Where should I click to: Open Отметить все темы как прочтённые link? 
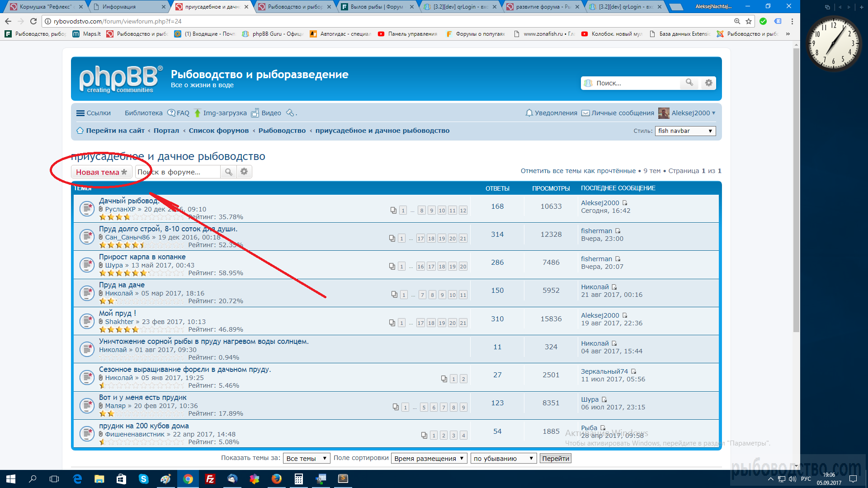point(578,171)
